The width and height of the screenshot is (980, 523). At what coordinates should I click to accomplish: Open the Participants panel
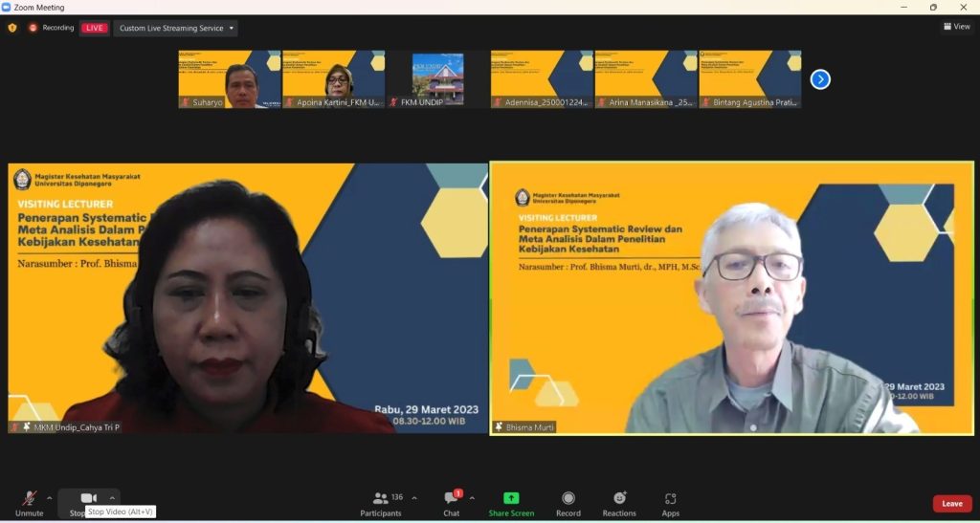click(380, 503)
